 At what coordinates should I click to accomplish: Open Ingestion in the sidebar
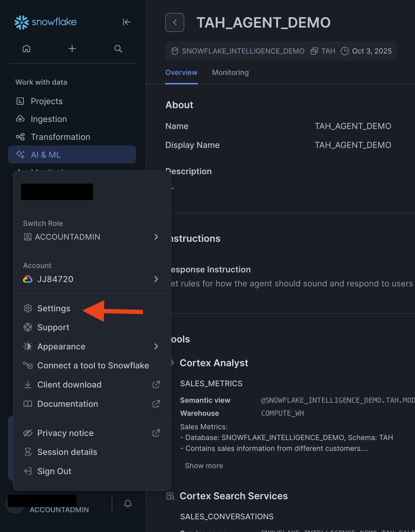tap(72, 119)
